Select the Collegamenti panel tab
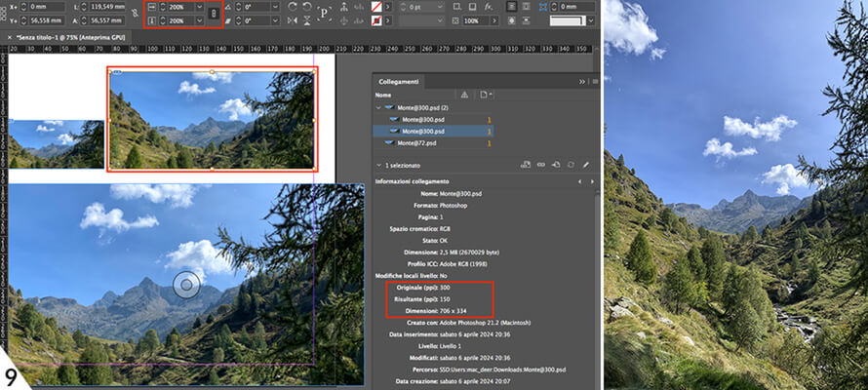This screenshot has height=390, width=868. pyautogui.click(x=398, y=82)
